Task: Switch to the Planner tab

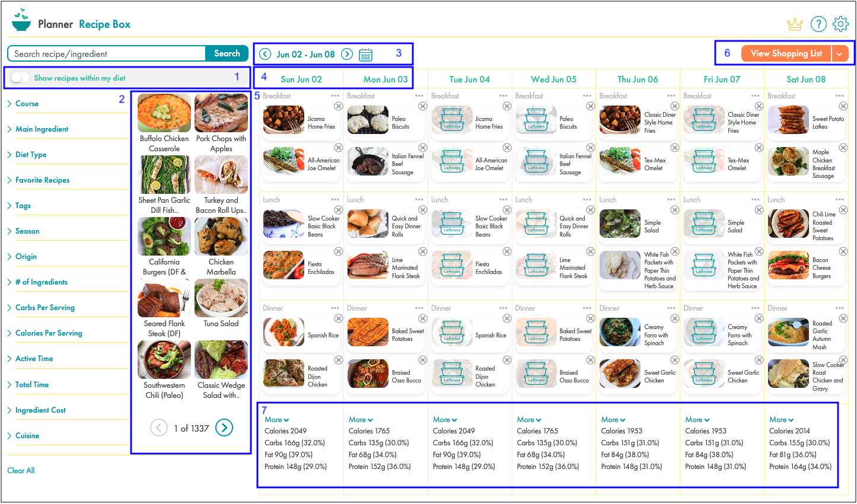Action: 55,24
